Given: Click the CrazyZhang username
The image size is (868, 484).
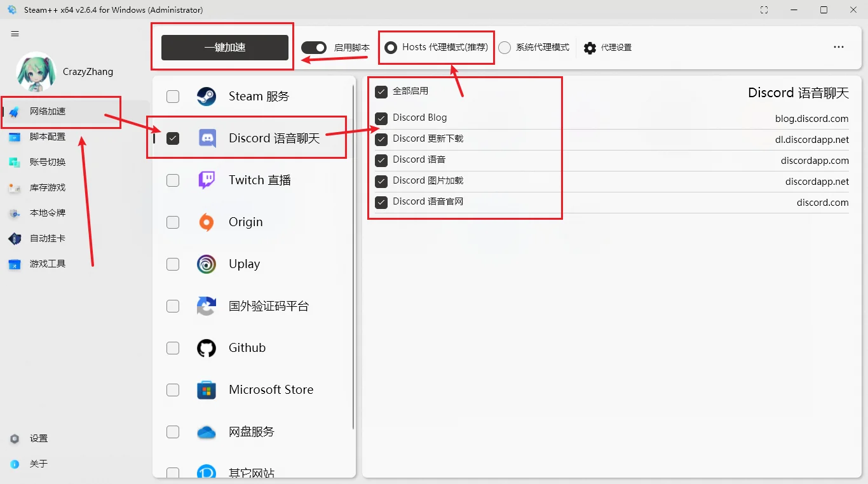Looking at the screenshot, I should pyautogui.click(x=88, y=72).
